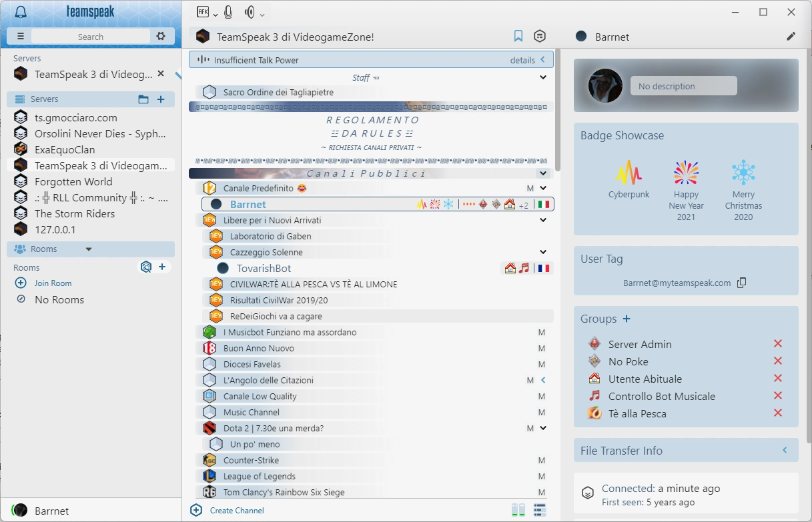Open the hamburger menu next to Search
The image size is (812, 522).
(20, 37)
